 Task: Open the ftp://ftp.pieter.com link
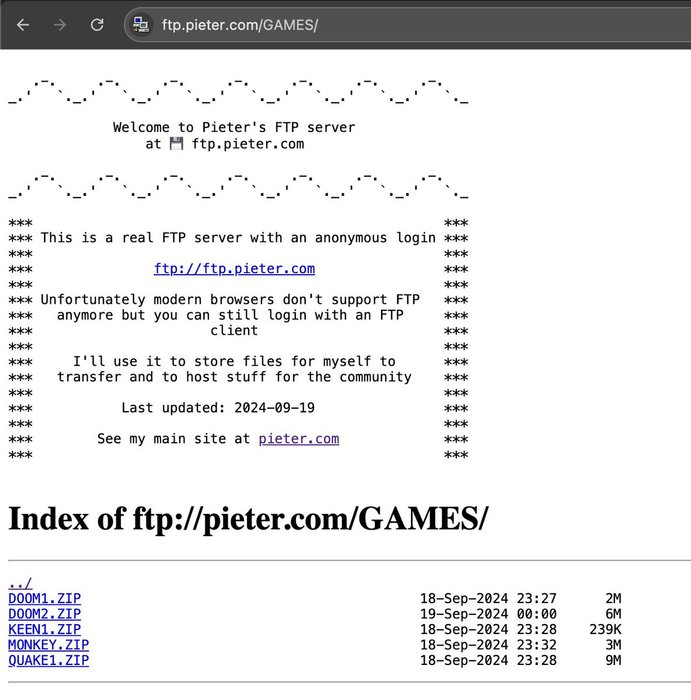click(x=234, y=269)
